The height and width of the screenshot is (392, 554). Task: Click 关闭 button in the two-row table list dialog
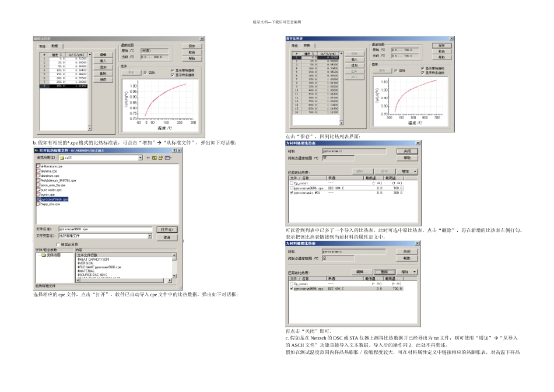click(x=408, y=251)
